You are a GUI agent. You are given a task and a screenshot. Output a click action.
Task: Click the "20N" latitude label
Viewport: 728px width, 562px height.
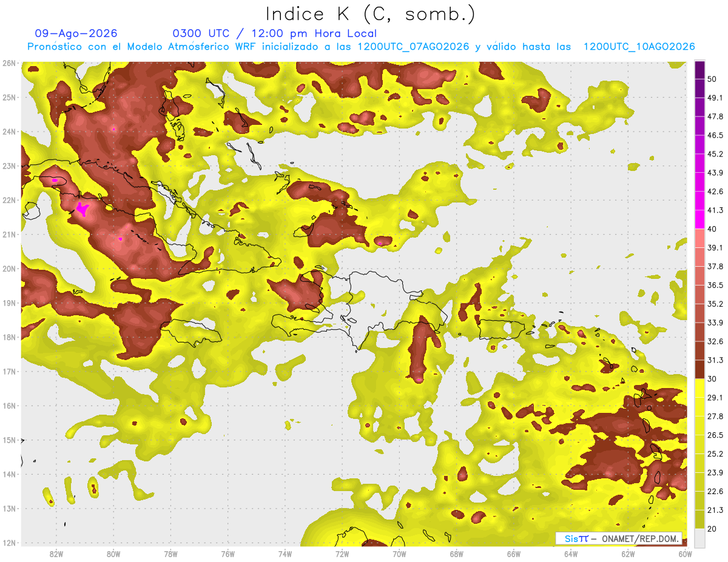(9, 269)
